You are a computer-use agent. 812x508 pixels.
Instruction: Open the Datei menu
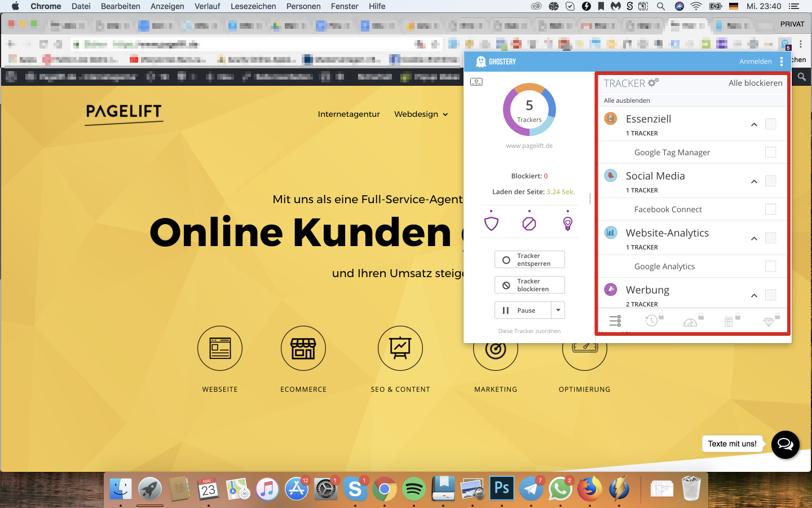pyautogui.click(x=81, y=6)
